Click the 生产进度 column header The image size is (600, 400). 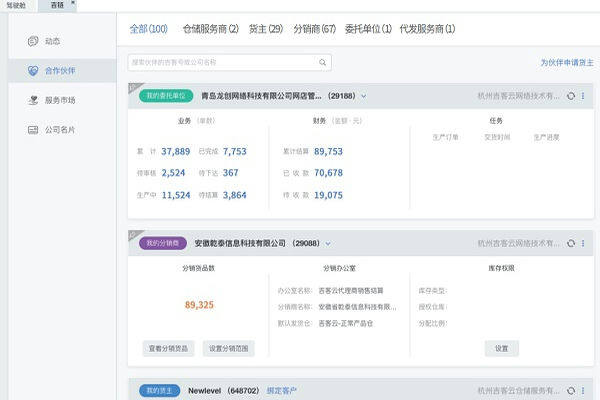coord(546,137)
